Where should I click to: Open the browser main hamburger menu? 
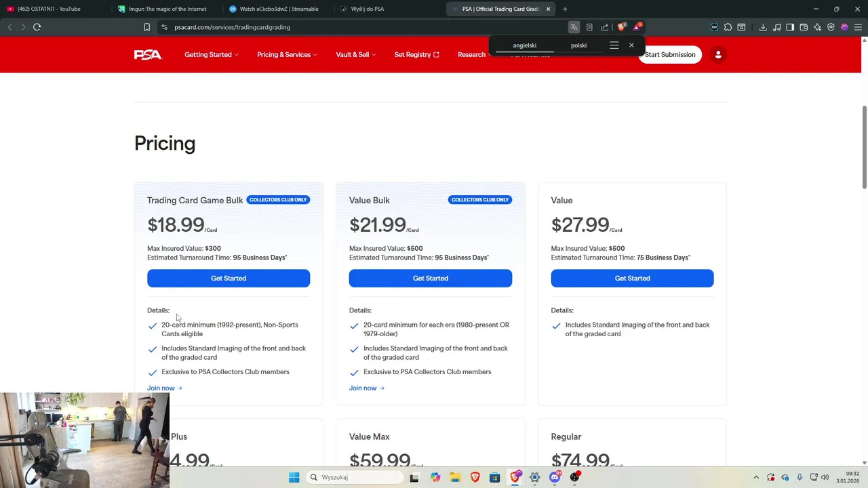(x=858, y=27)
